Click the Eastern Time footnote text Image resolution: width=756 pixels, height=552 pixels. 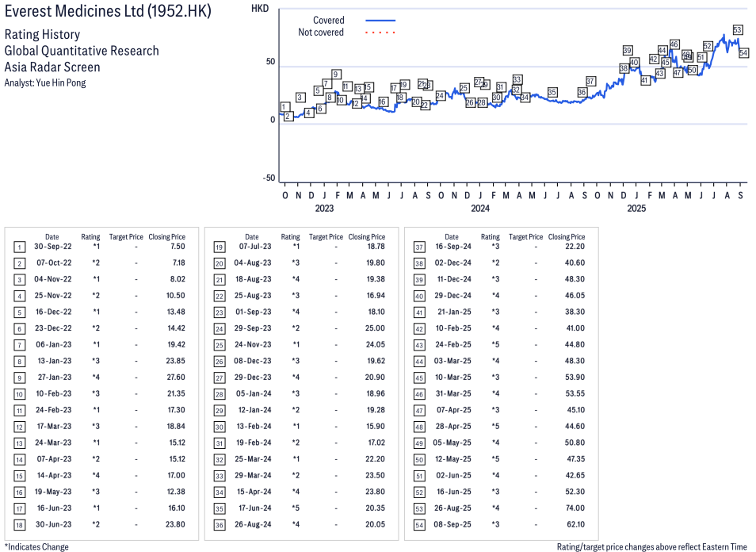coord(652,546)
